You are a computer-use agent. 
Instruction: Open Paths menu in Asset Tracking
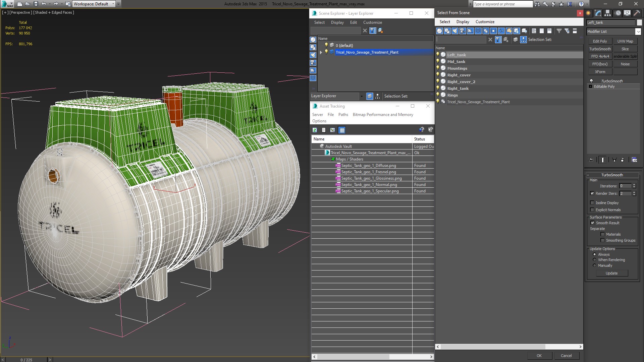click(x=343, y=115)
